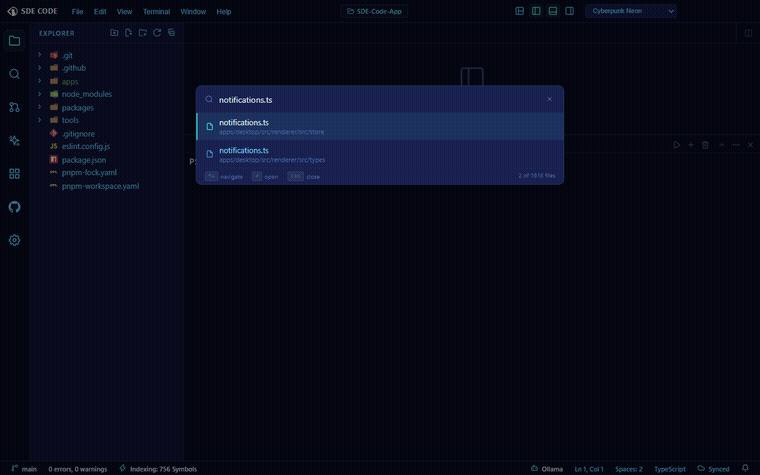Image resolution: width=760 pixels, height=475 pixels.
Task: Open the View menu
Action: tap(125, 12)
